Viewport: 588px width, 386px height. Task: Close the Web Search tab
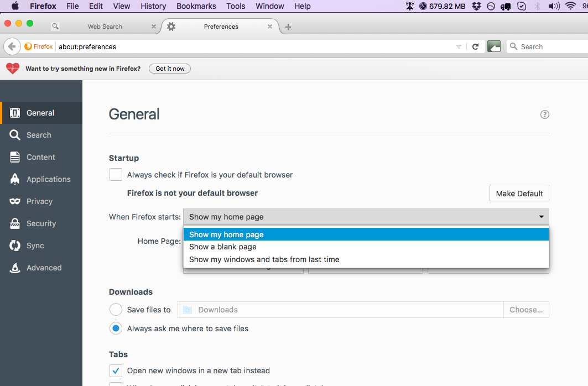(153, 27)
